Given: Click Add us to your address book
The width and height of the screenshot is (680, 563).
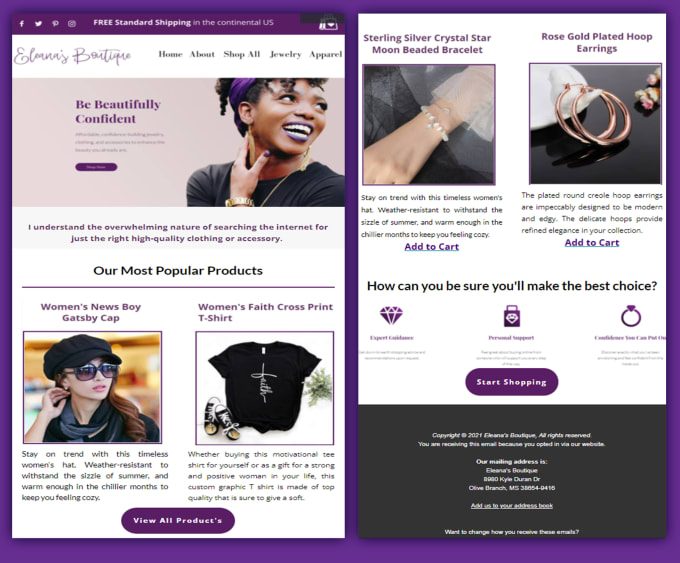Looking at the screenshot, I should click(512, 506).
